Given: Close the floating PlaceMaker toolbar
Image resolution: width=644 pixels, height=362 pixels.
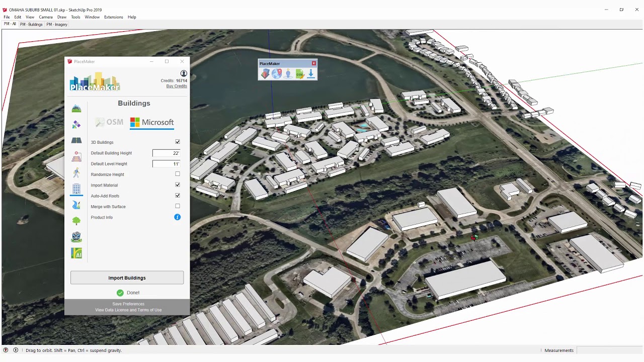Looking at the screenshot, I should click(x=314, y=63).
